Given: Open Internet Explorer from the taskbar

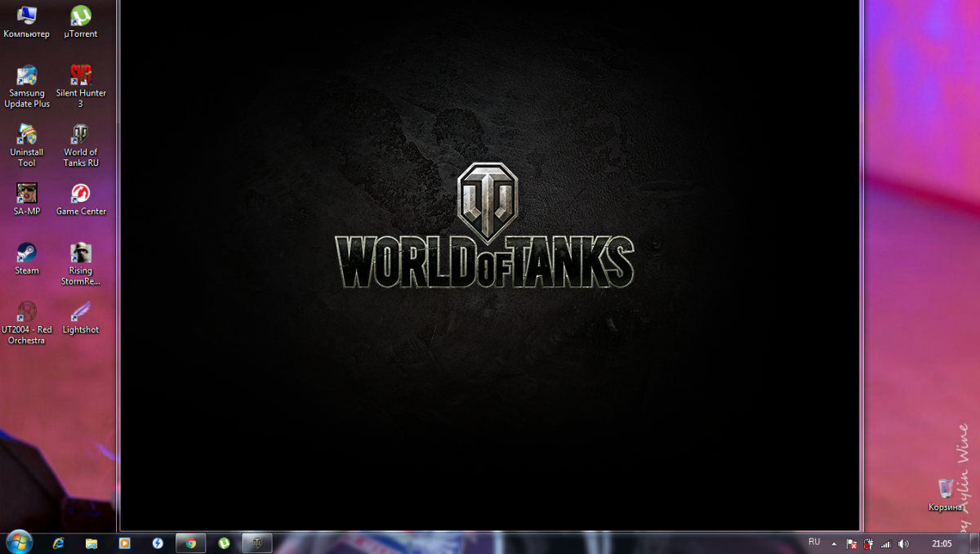Looking at the screenshot, I should [58, 543].
